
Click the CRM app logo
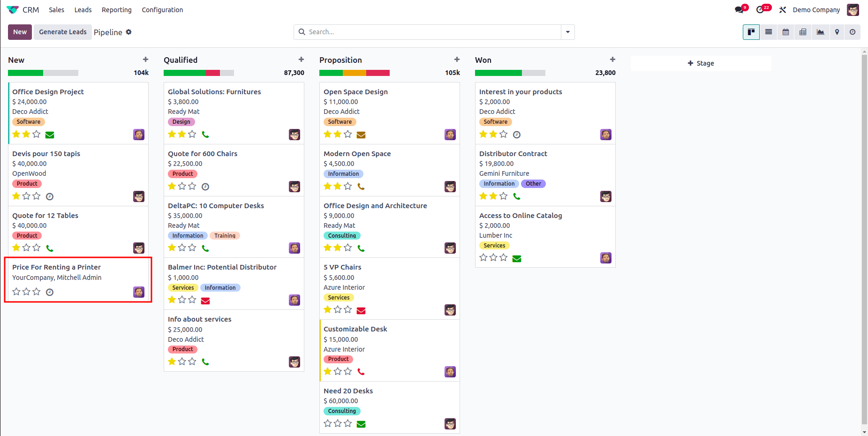click(x=13, y=10)
